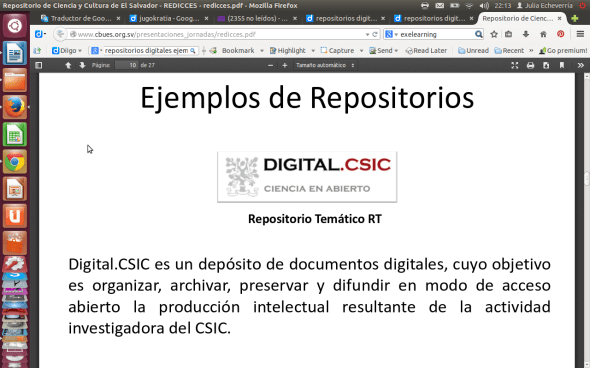Expand the Highlight dropdown arrow
This screenshot has height=368, width=590.
(x=313, y=51)
